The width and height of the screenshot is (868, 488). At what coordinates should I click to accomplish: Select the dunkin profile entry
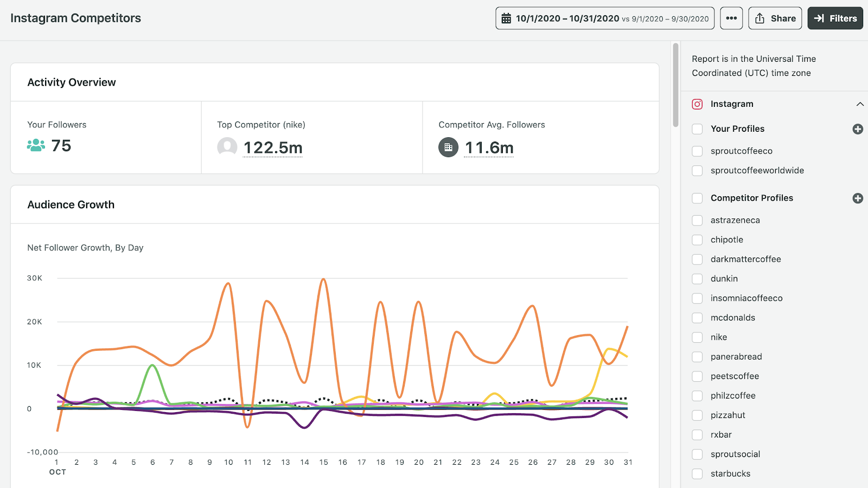click(x=724, y=279)
